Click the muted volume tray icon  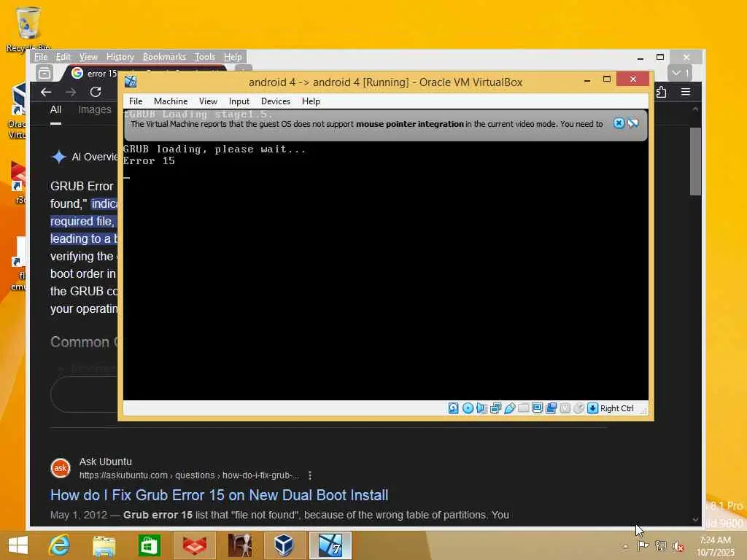point(678,545)
